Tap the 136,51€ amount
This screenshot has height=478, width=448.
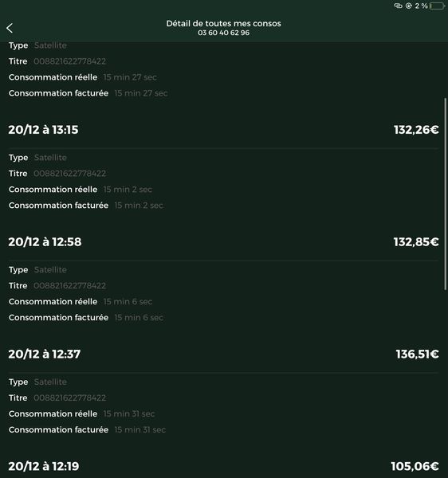point(418,354)
